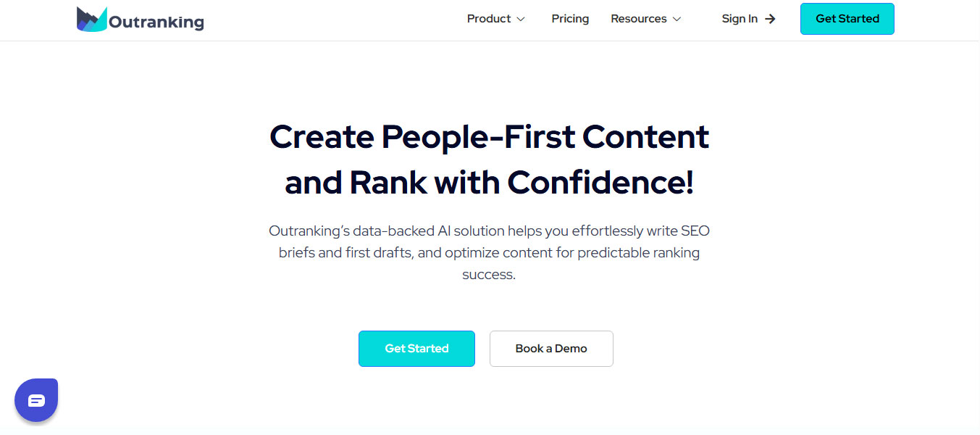Click the navigation bar Pricing label
Image resolution: width=980 pixels, height=435 pixels.
click(569, 19)
